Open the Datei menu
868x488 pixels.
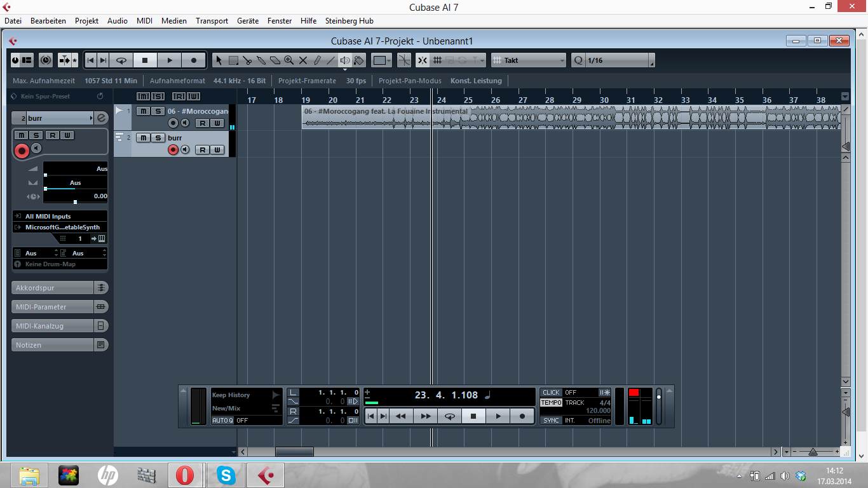[x=13, y=21]
